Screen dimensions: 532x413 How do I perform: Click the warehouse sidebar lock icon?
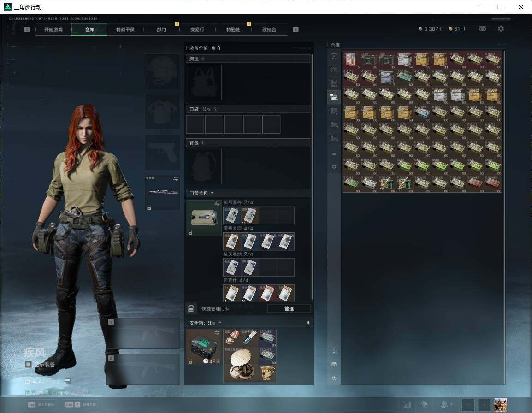(334, 153)
